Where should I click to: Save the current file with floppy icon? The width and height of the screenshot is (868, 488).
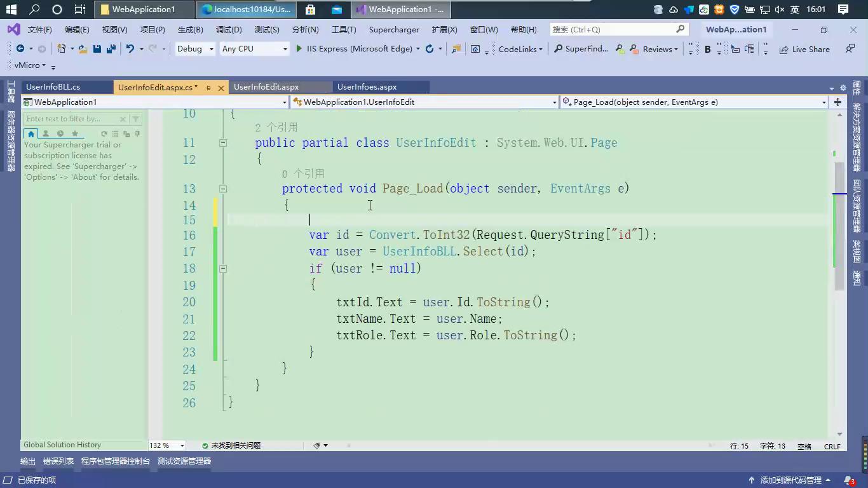pyautogui.click(x=97, y=49)
